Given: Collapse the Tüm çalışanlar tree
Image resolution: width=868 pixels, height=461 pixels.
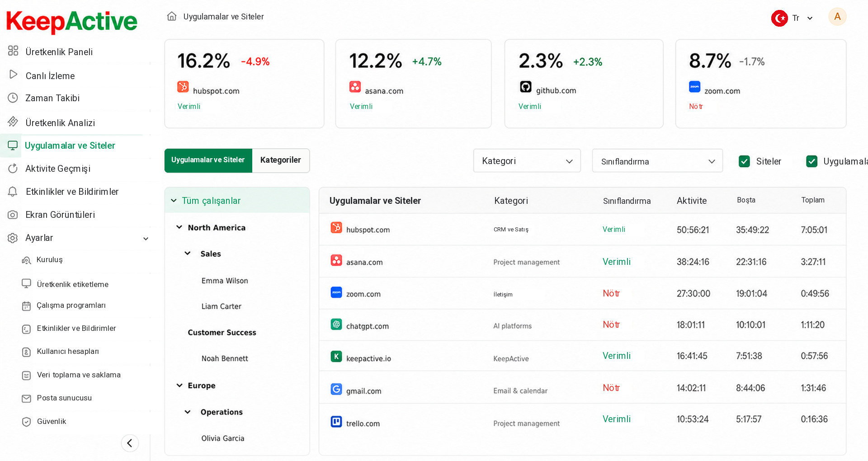Looking at the screenshot, I should [x=174, y=200].
